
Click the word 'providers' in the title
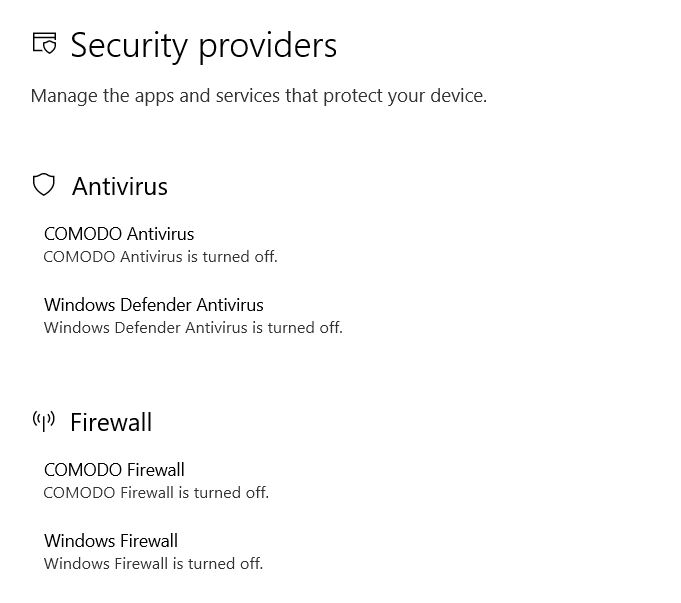pos(268,48)
